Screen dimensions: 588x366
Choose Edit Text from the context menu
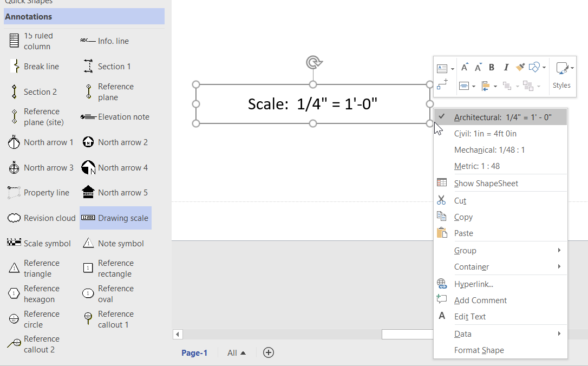pyautogui.click(x=469, y=316)
